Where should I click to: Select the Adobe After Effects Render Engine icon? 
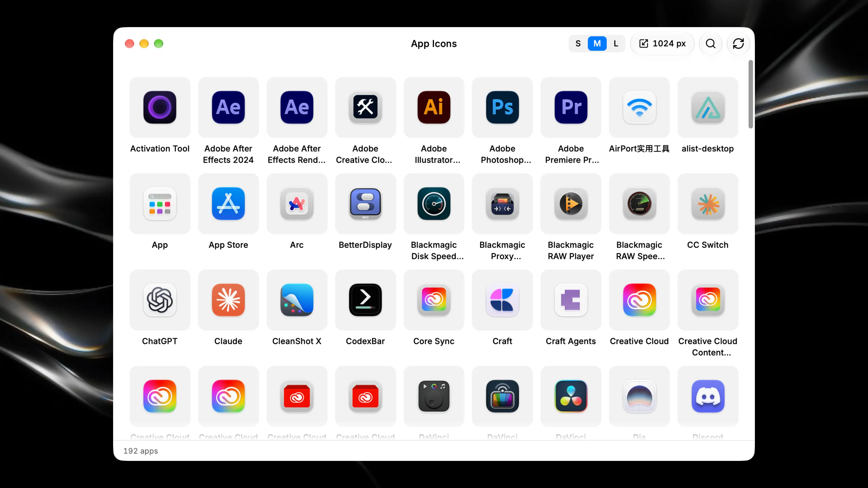pyautogui.click(x=296, y=107)
